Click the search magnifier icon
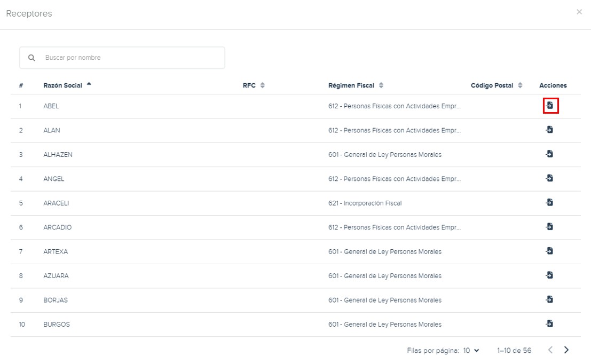This screenshot has width=591, height=364. pyautogui.click(x=31, y=58)
